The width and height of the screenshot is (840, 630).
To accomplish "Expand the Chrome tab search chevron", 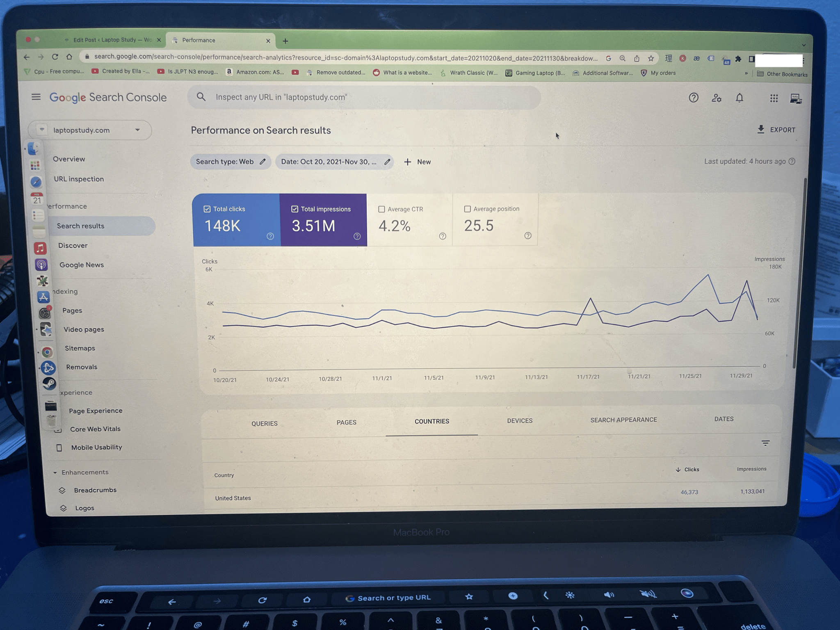I will pos(803,45).
